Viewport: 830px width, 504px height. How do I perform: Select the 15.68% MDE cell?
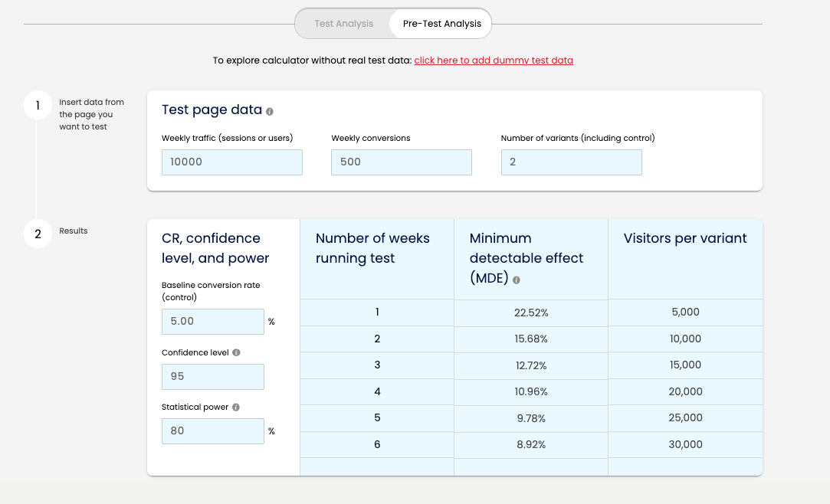click(531, 339)
